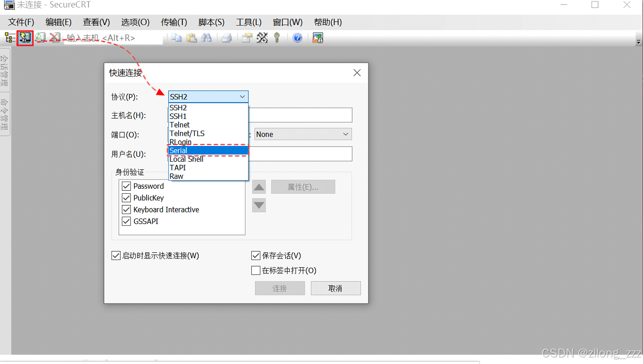Enable the 在标签中打开 checkbox
The height and width of the screenshot is (364, 643).
(x=255, y=270)
